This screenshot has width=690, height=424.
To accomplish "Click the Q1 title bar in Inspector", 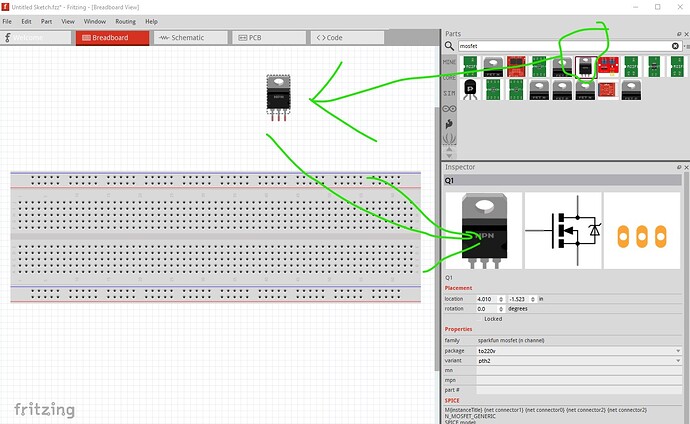I will click(x=563, y=180).
